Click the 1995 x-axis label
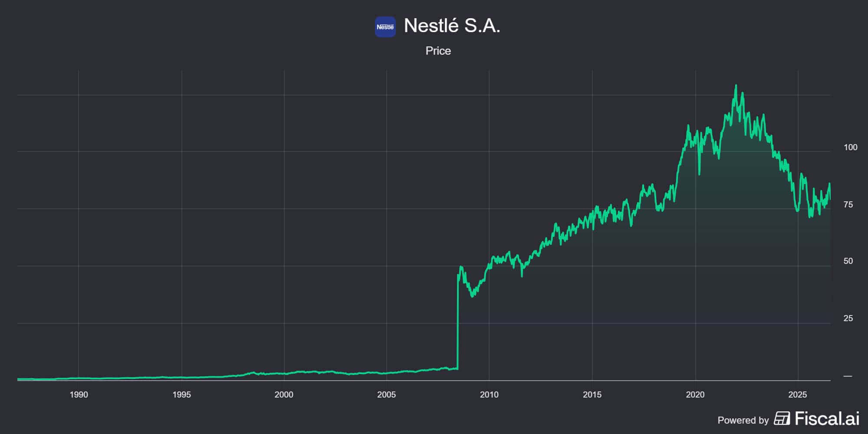 pyautogui.click(x=181, y=395)
